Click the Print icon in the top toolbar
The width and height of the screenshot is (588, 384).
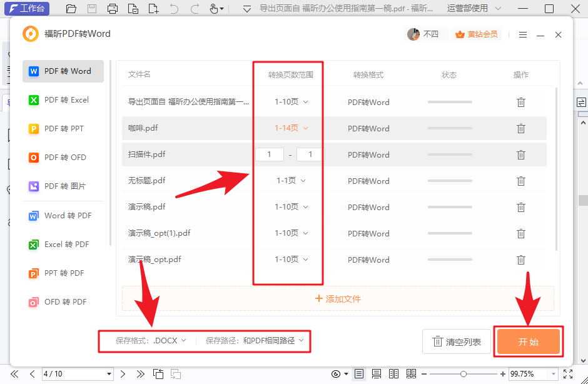tap(113, 9)
